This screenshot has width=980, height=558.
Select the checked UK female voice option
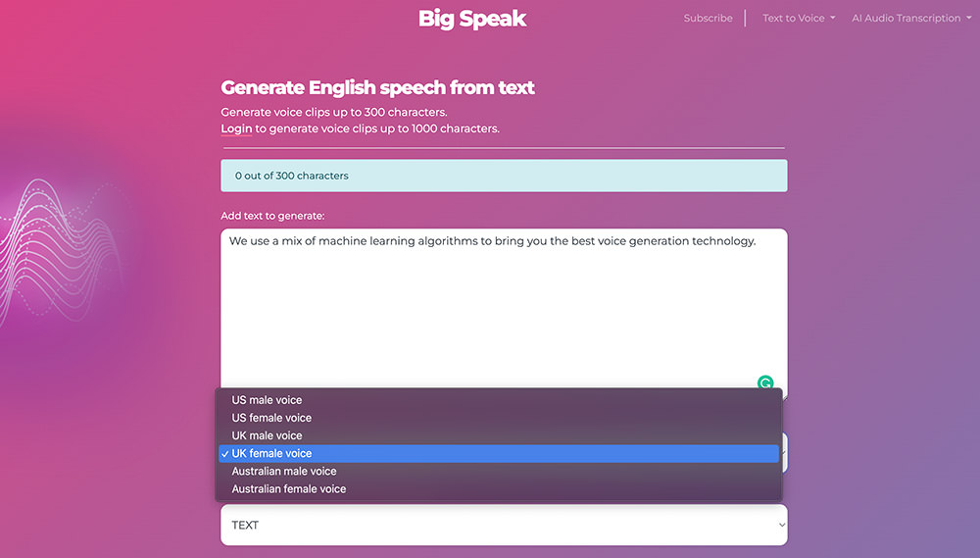click(499, 453)
